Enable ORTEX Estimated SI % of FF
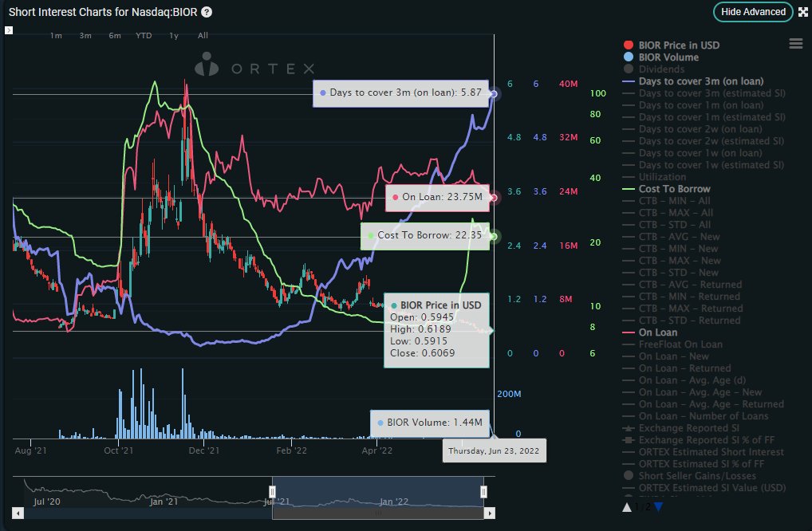The width and height of the screenshot is (812, 531). tap(693, 464)
